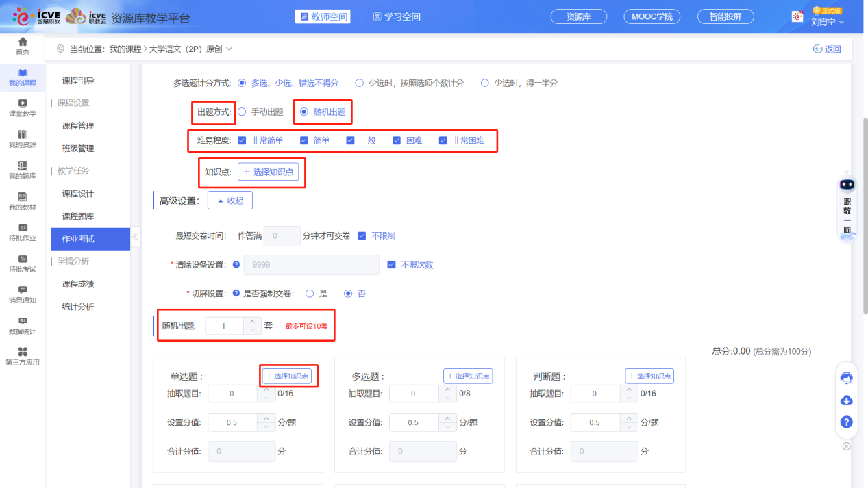This screenshot has width=868, height=488.
Task: Uncheck the 困难 difficulty checkbox
Action: pyautogui.click(x=396, y=140)
